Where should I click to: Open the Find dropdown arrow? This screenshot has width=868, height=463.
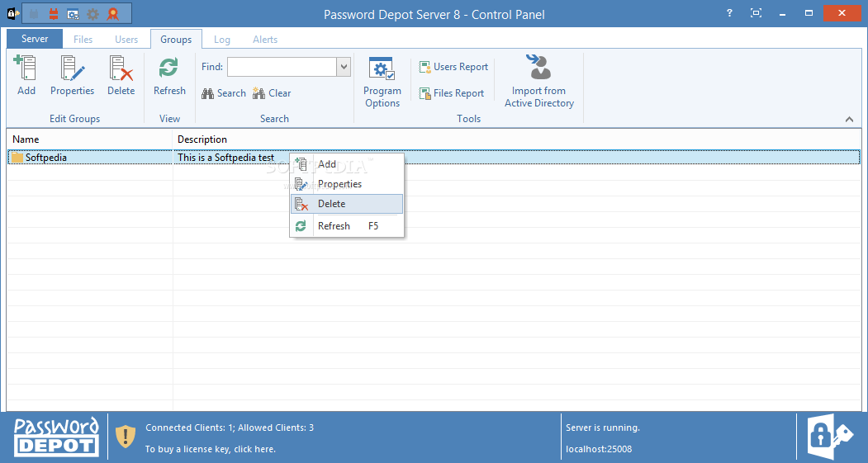(344, 67)
